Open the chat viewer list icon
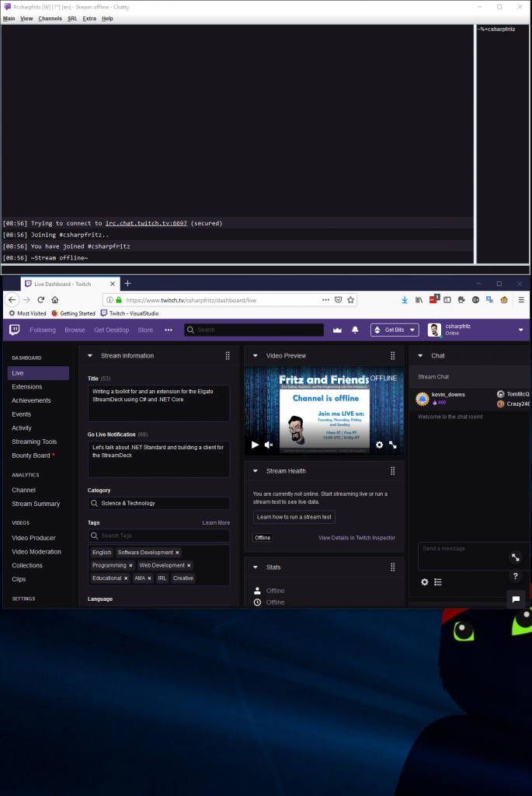This screenshot has width=532, height=796. [438, 581]
